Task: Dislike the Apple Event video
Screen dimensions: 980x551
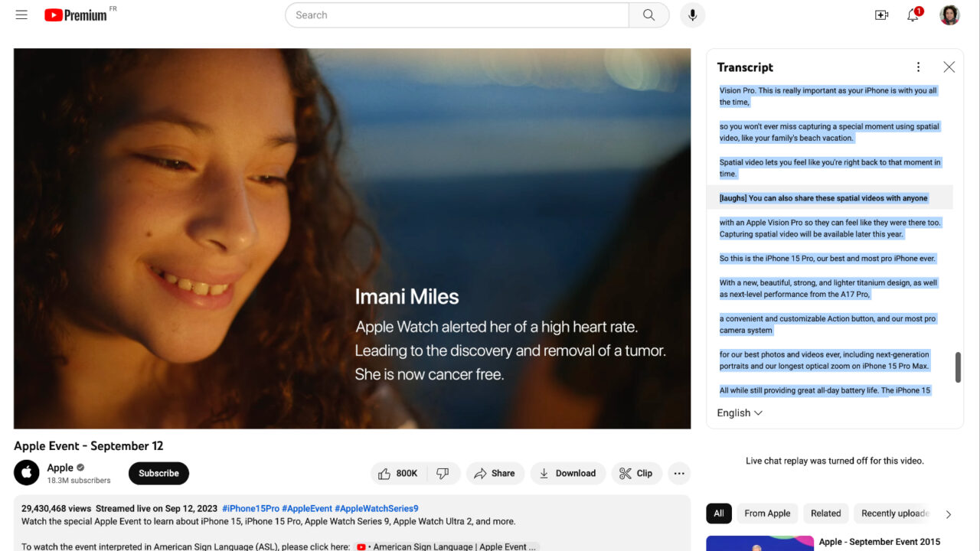Action: coord(444,473)
